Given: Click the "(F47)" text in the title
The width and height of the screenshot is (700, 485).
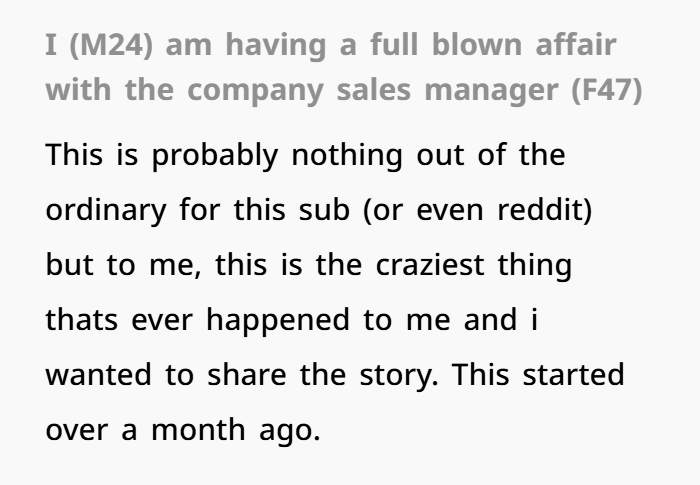Looking at the screenshot, I should [607, 90].
